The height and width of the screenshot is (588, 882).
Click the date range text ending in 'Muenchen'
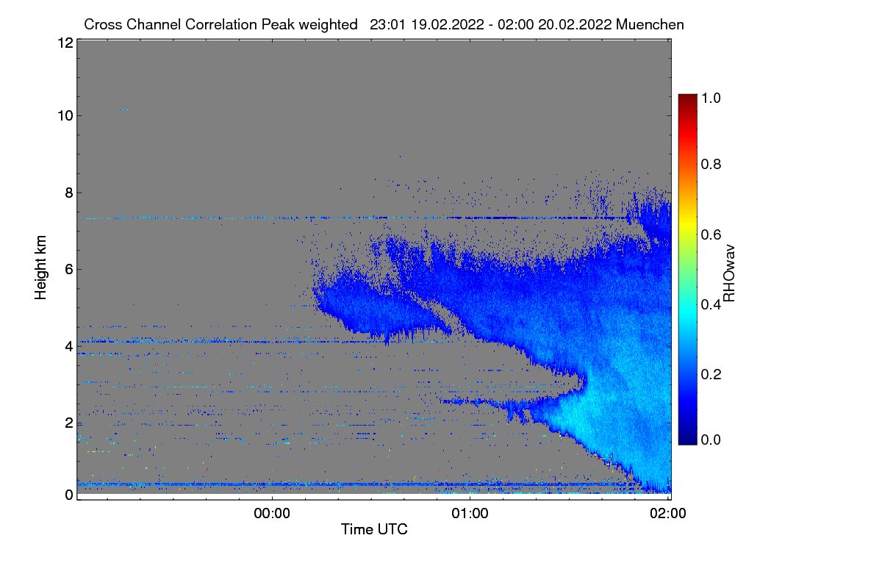tap(527, 24)
